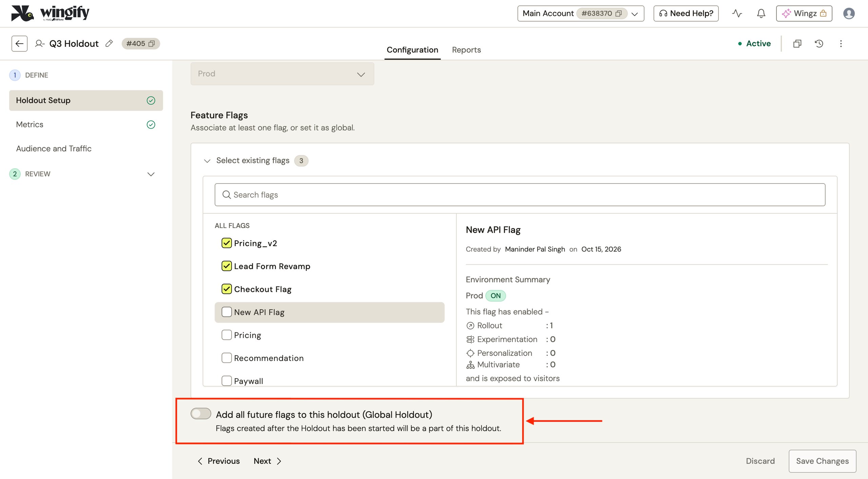Switch to the Reports tab
Image resolution: width=868 pixels, height=479 pixels.
coord(466,50)
